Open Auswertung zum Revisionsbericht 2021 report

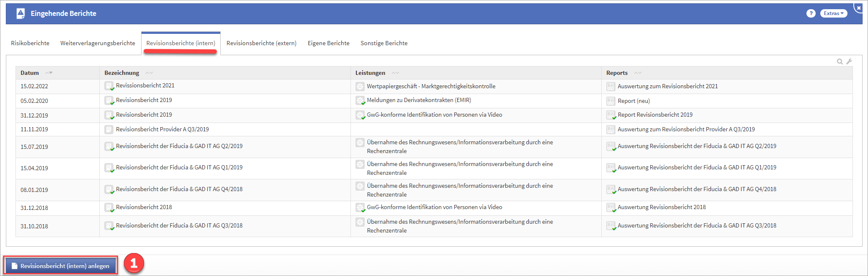click(x=667, y=86)
